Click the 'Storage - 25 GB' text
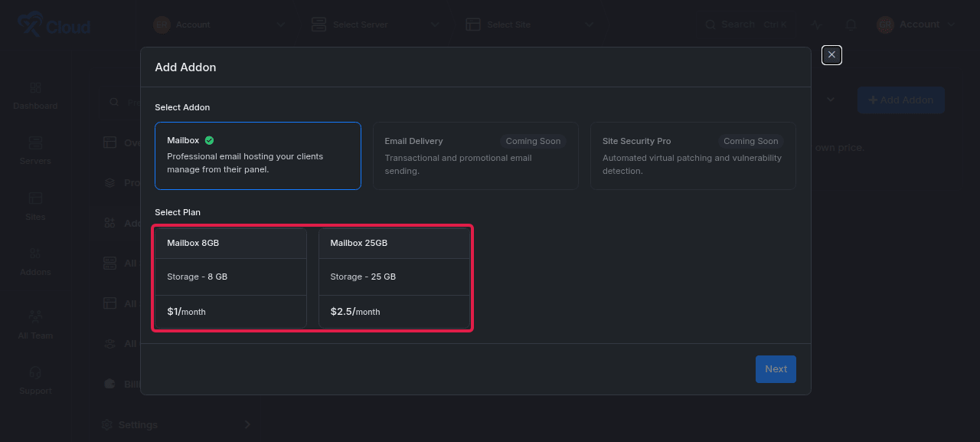980x442 pixels. tap(363, 277)
